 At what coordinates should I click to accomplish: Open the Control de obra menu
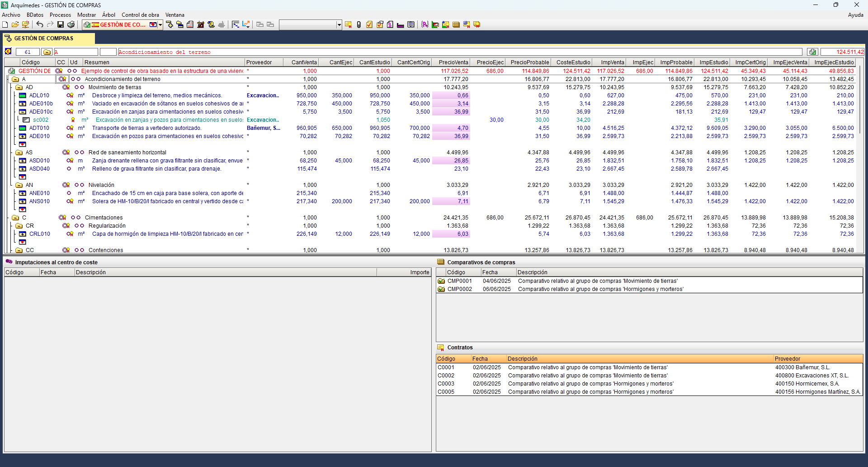pos(140,15)
